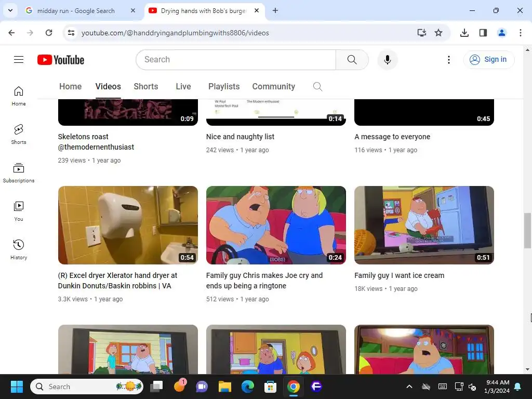
Task: Close the midday run Google Search tab
Action: 133,10
